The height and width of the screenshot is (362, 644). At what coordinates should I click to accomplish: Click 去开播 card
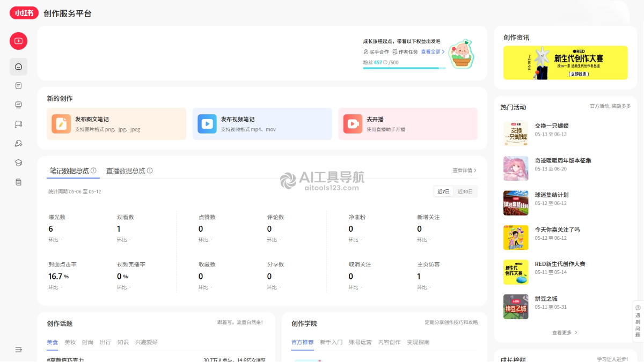pyautogui.click(x=408, y=124)
